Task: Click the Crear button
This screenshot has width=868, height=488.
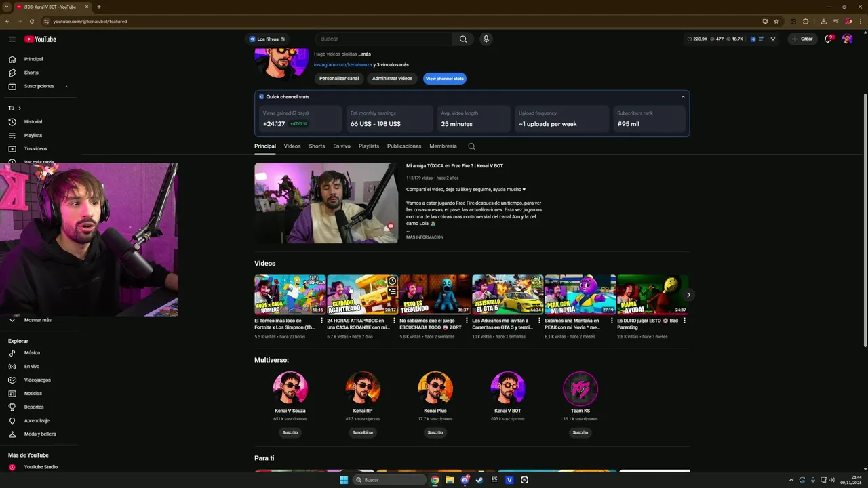Action: (802, 39)
